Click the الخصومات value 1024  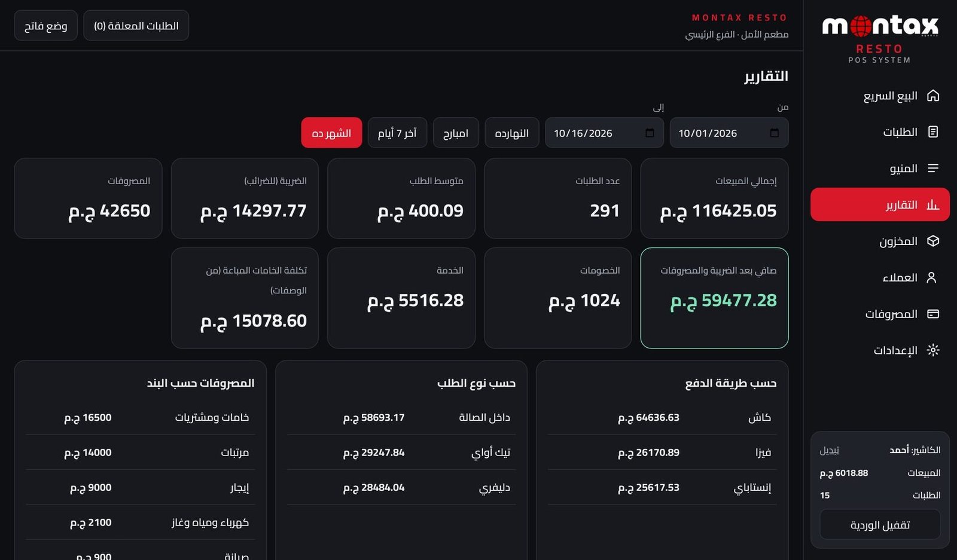(584, 301)
